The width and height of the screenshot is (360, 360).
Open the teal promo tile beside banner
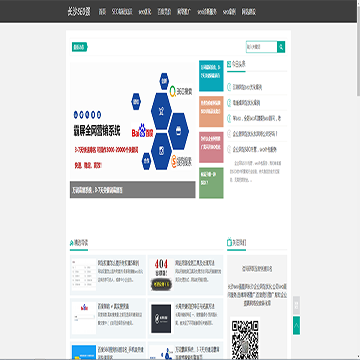pos(211,76)
